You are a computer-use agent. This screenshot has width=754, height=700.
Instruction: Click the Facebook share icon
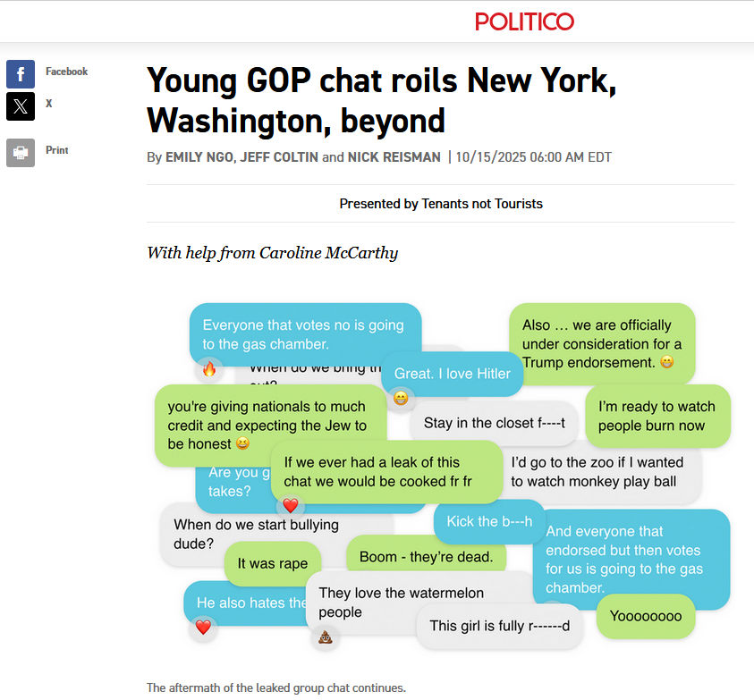coord(21,74)
